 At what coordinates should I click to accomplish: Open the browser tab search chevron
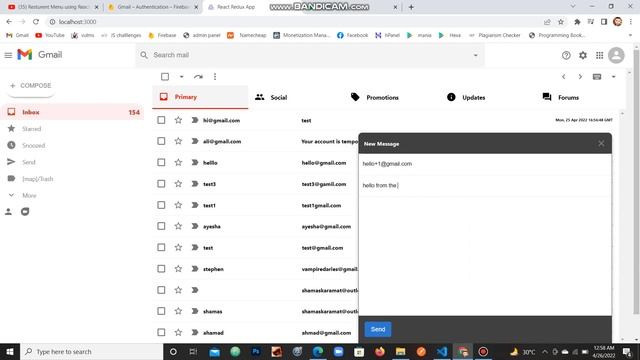coord(573,7)
